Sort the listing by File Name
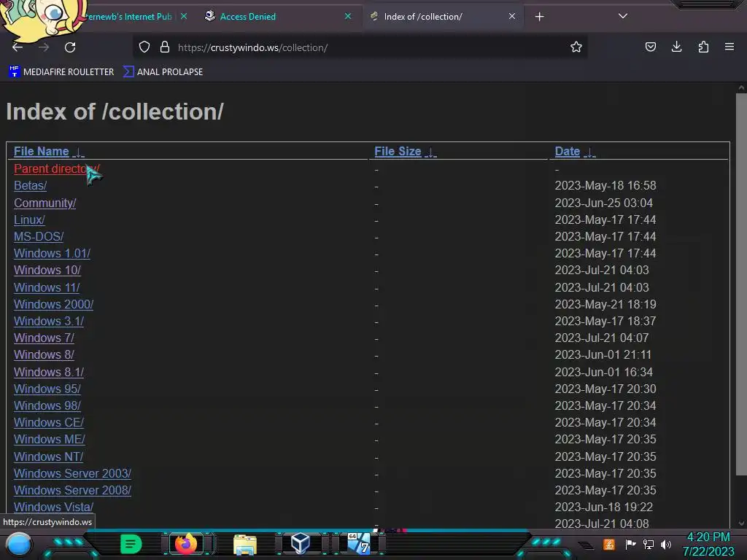The width and height of the screenshot is (747, 560). point(42,152)
